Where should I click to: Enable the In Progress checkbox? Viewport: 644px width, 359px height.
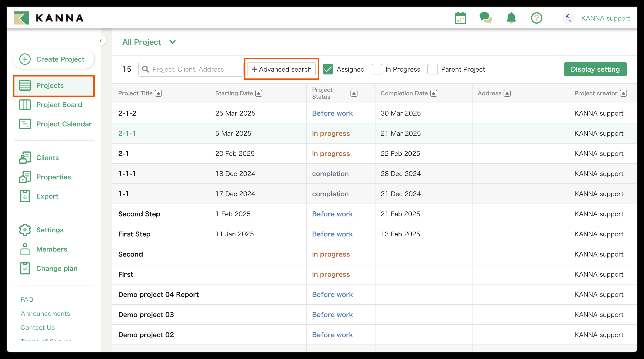[377, 69]
